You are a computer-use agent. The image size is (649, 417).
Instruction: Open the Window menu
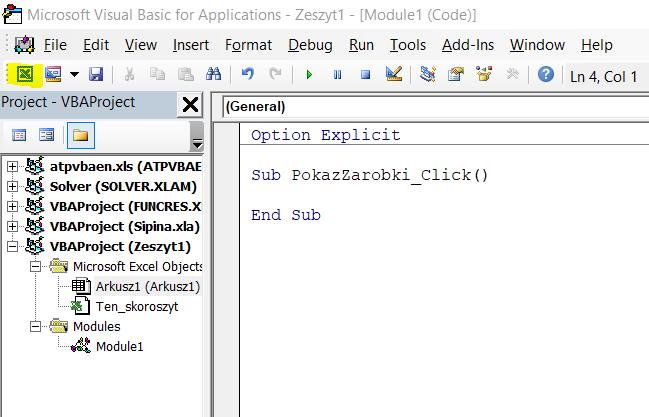coord(537,45)
